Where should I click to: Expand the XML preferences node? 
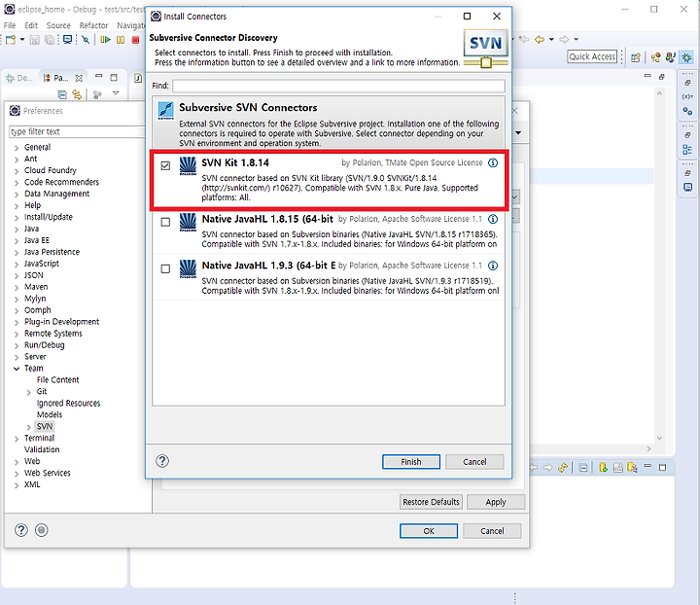pyautogui.click(x=17, y=485)
